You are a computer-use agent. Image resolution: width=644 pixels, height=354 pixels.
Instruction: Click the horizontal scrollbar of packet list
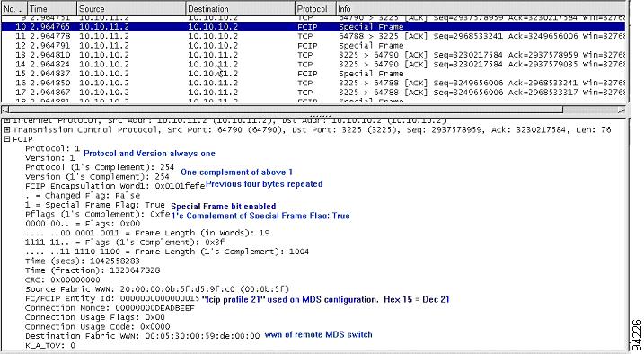pos(286,110)
